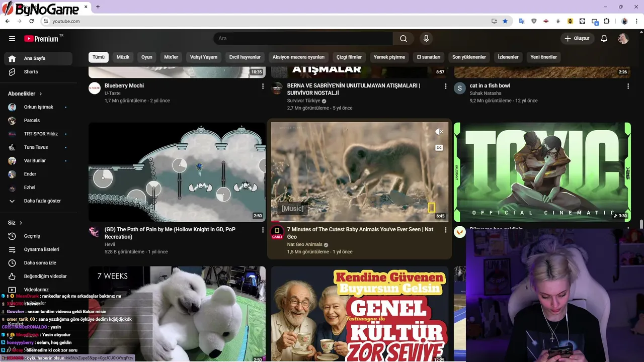The height and width of the screenshot is (362, 644).
Task: Open the Orkun Işıtmak subscription
Action: pos(38,107)
